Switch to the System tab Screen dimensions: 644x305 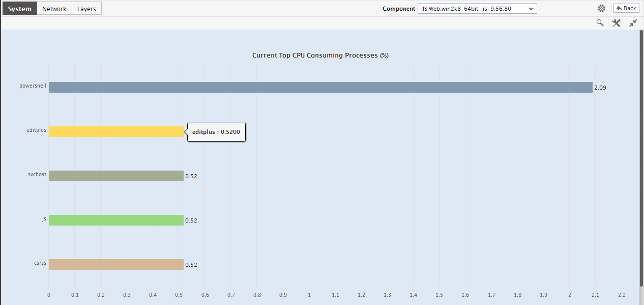pyautogui.click(x=19, y=9)
